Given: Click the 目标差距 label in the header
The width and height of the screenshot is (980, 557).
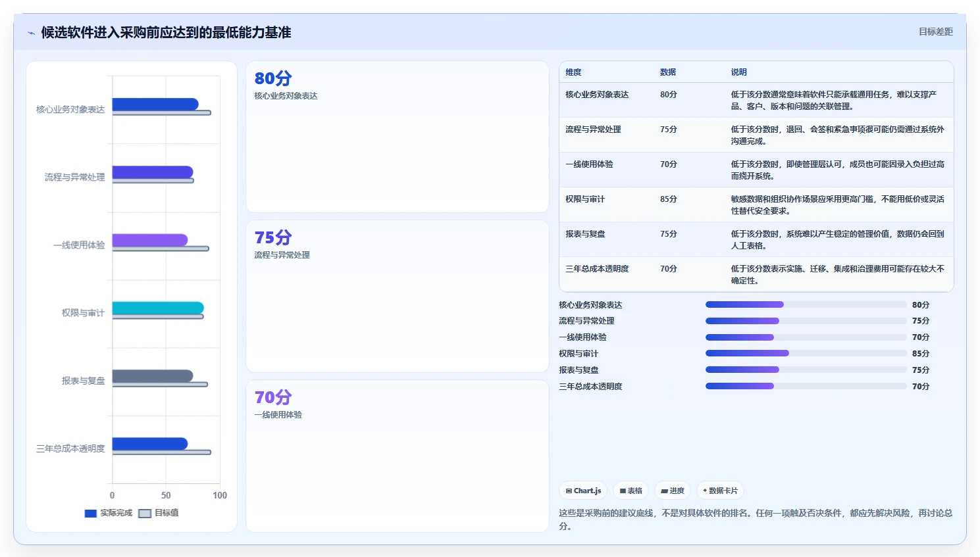Looking at the screenshot, I should click(x=935, y=32).
